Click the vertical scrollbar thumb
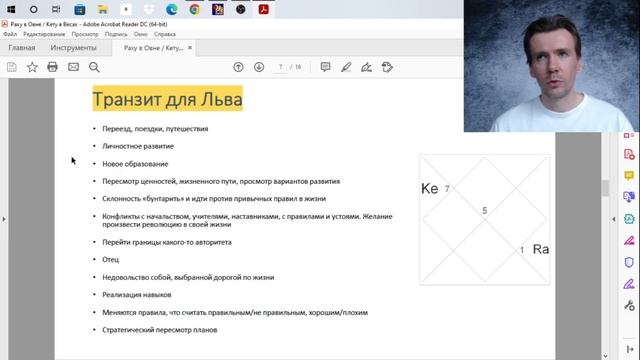 606,188
